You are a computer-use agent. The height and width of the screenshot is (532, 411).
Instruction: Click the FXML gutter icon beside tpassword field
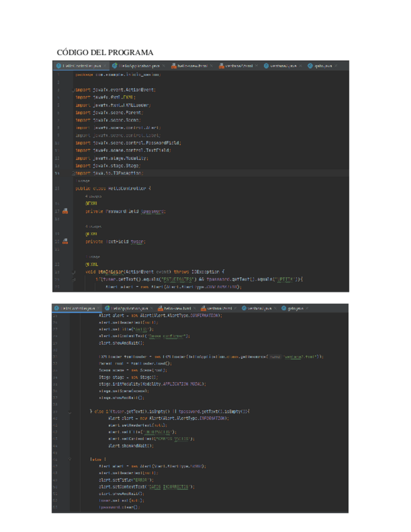pyautogui.click(x=65, y=211)
